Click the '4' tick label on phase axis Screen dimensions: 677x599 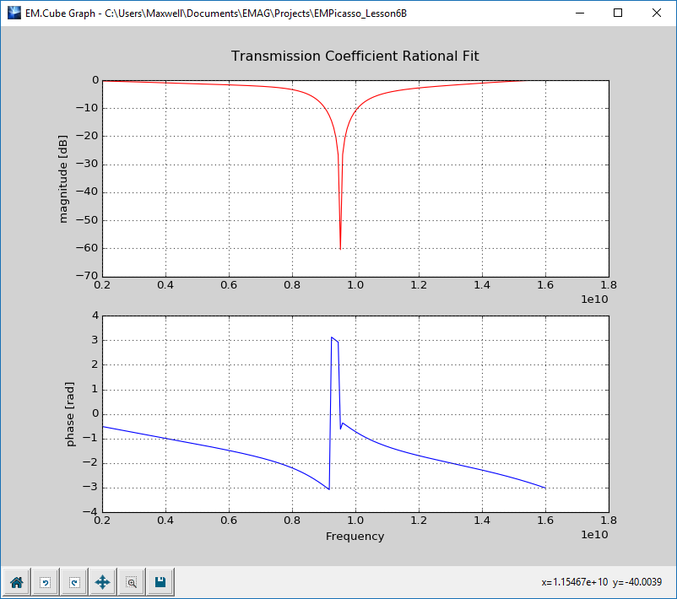[x=95, y=316]
